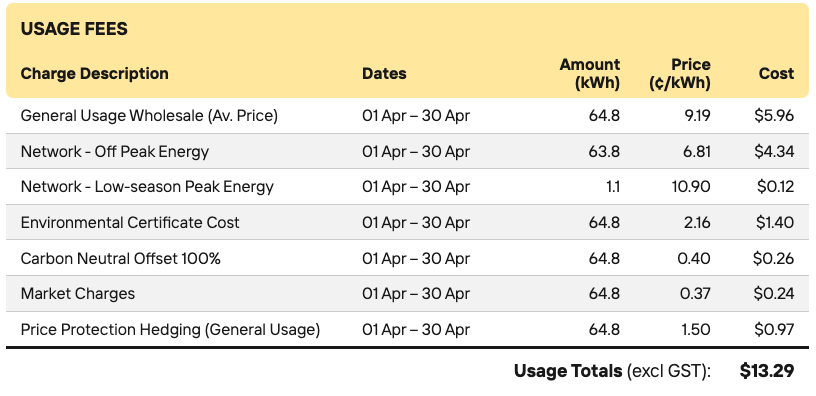Viewport: 816px width, 396px height.
Task: Select the Charge Description column header
Action: (94, 73)
